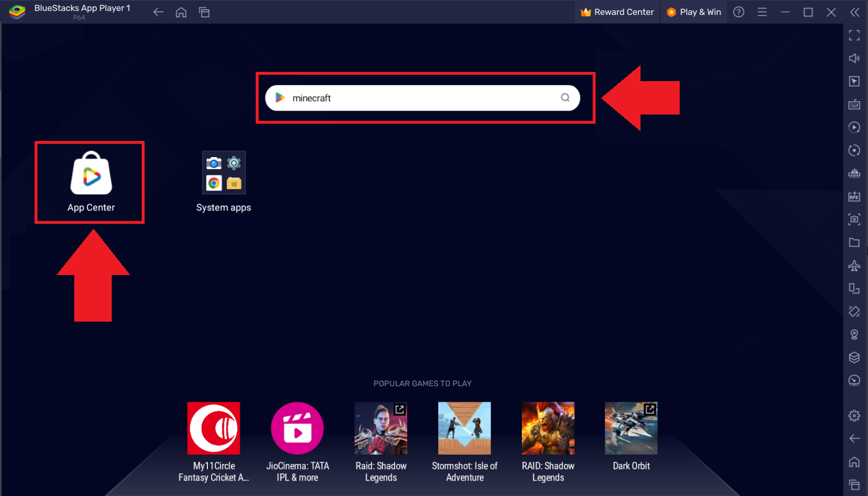Open the help question mark icon
Image resolution: width=868 pixels, height=496 pixels.
739,12
